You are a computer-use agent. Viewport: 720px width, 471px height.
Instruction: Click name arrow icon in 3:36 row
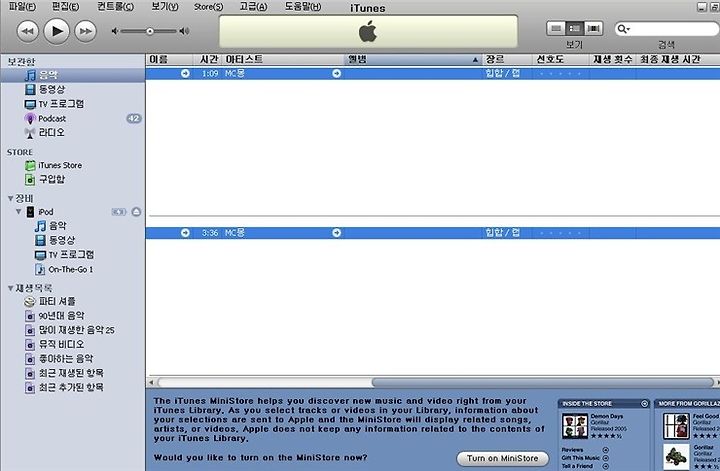185,233
